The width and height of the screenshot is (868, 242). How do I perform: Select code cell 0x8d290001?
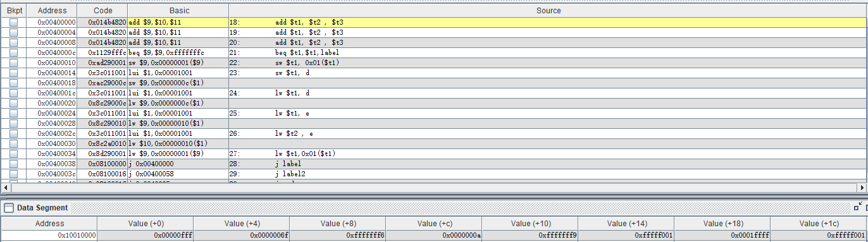point(102,154)
